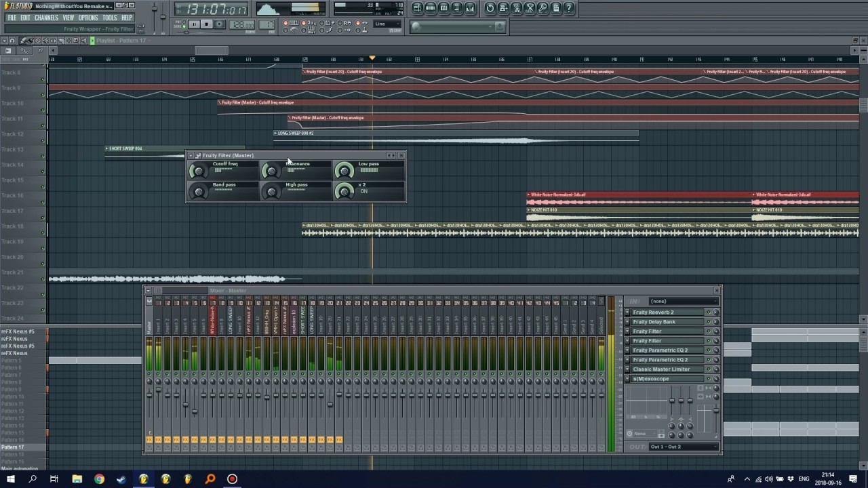The width and height of the screenshot is (868, 488).
Task: Click the Save As floppy-disk icon
Action: (x=503, y=8)
